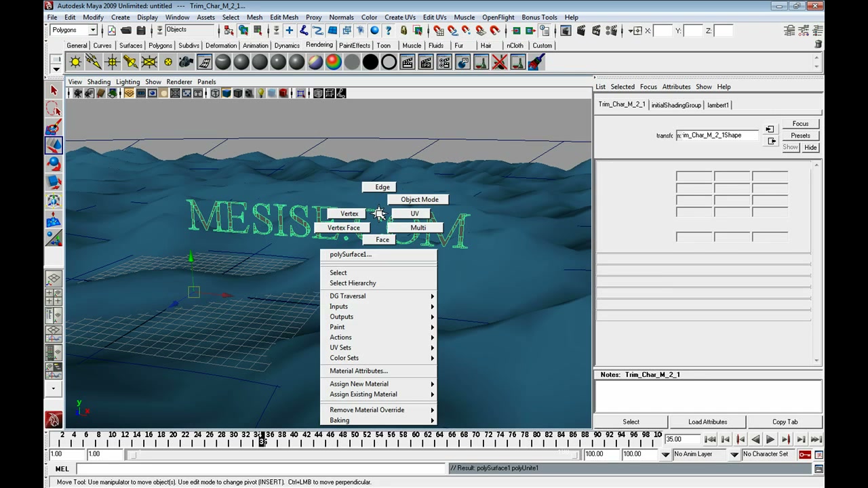Switch to the lambert1 tab
The height and width of the screenshot is (488, 868).
[718, 105]
